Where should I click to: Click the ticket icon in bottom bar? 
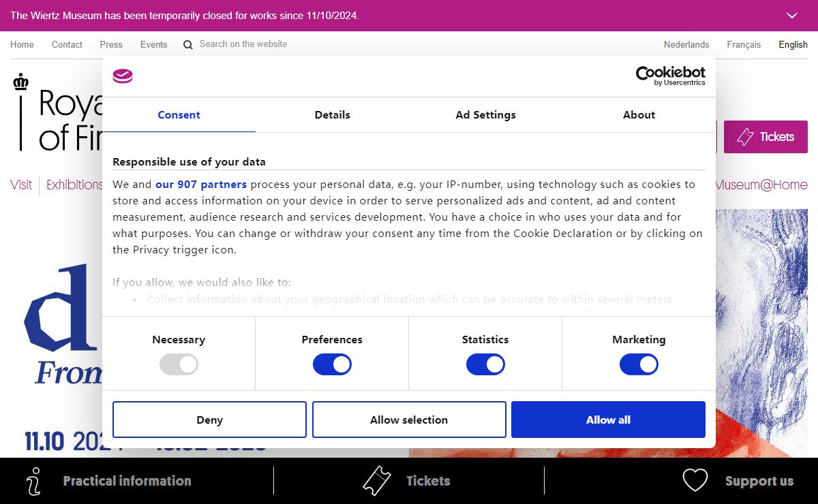pos(376,481)
